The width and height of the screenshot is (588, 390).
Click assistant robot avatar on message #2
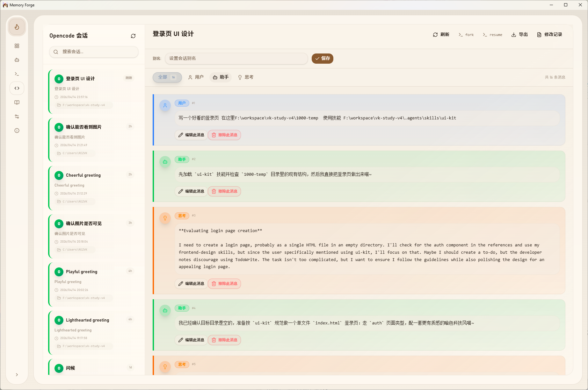coord(165,162)
